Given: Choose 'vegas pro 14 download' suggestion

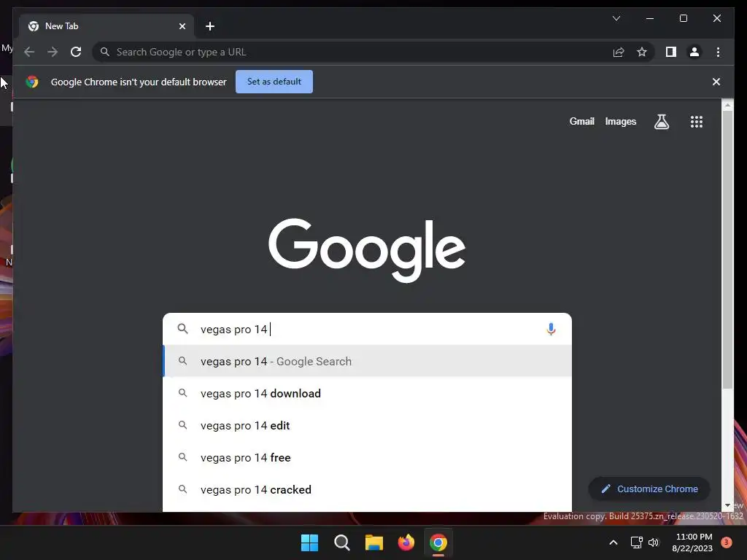Looking at the screenshot, I should pos(367,393).
